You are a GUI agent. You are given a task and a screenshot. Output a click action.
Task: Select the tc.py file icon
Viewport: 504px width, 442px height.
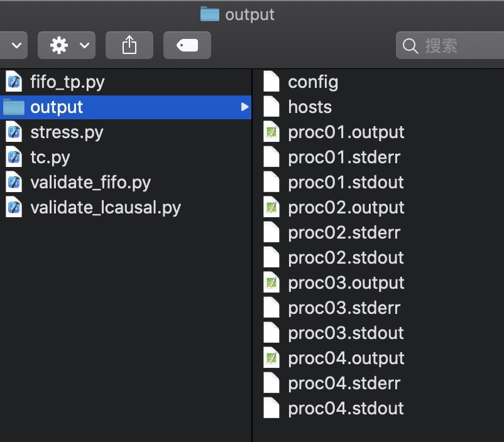[x=14, y=157]
